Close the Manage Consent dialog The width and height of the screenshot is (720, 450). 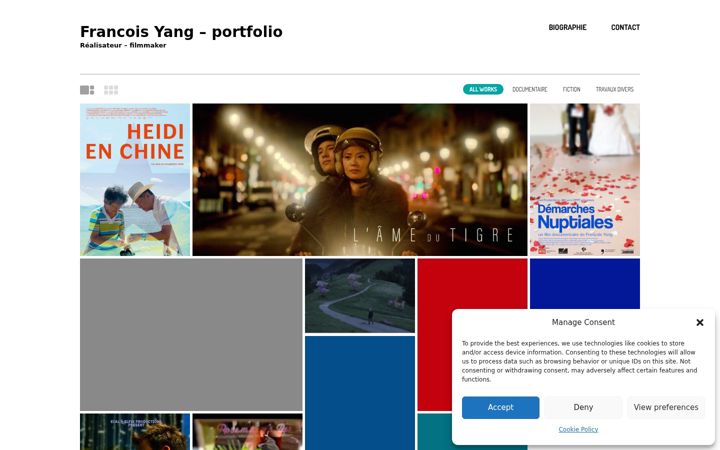pyautogui.click(x=700, y=322)
